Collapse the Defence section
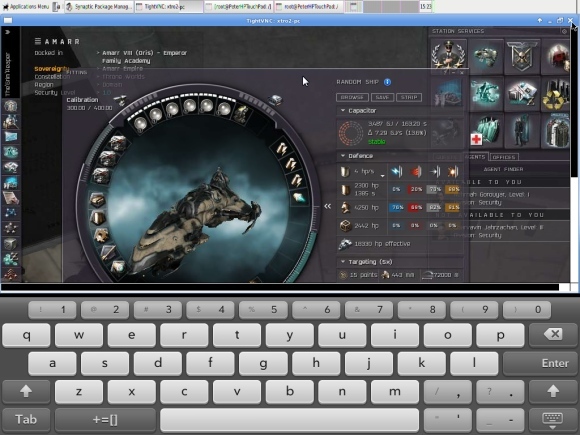The height and width of the screenshot is (435, 580). click(x=343, y=156)
